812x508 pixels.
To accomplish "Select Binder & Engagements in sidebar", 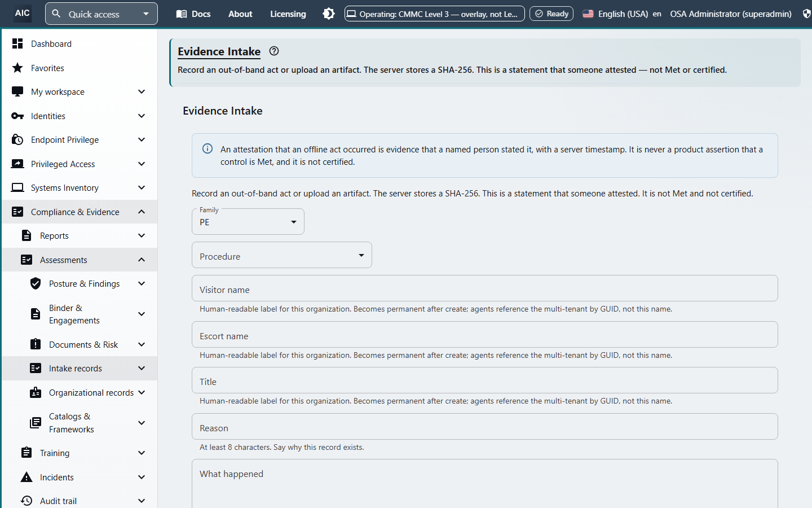I will point(80,314).
